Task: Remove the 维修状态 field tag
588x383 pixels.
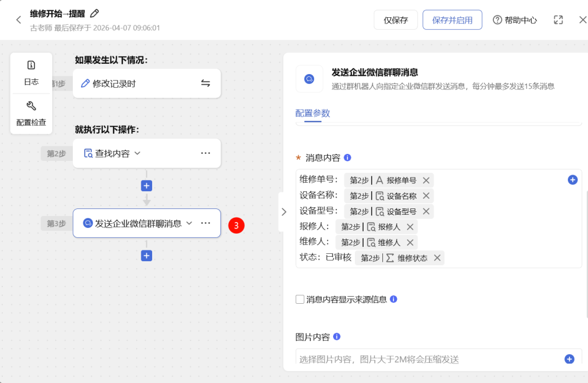Action: click(437, 258)
